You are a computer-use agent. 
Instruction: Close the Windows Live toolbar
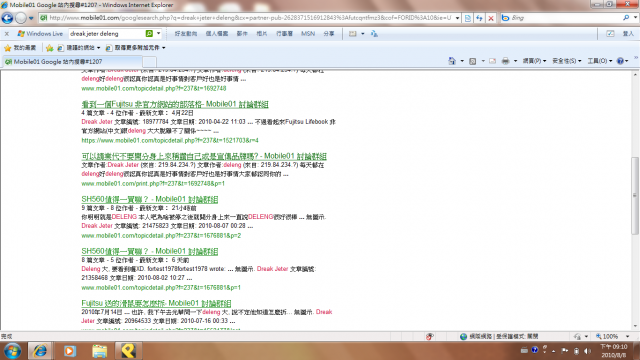[7, 34]
